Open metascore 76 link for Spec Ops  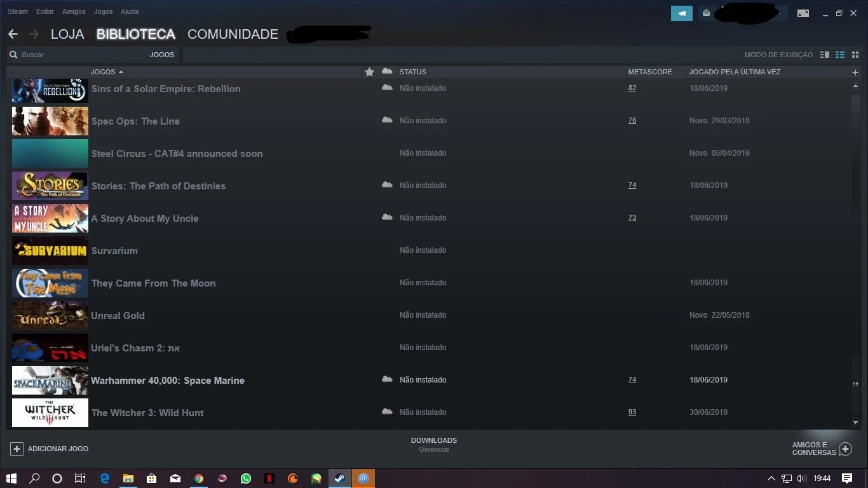click(632, 121)
